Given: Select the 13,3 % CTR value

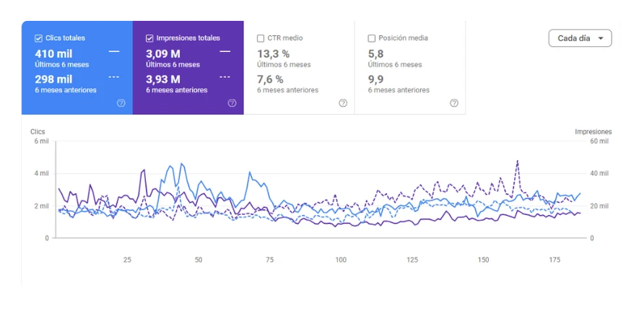Looking at the screenshot, I should (x=274, y=54).
